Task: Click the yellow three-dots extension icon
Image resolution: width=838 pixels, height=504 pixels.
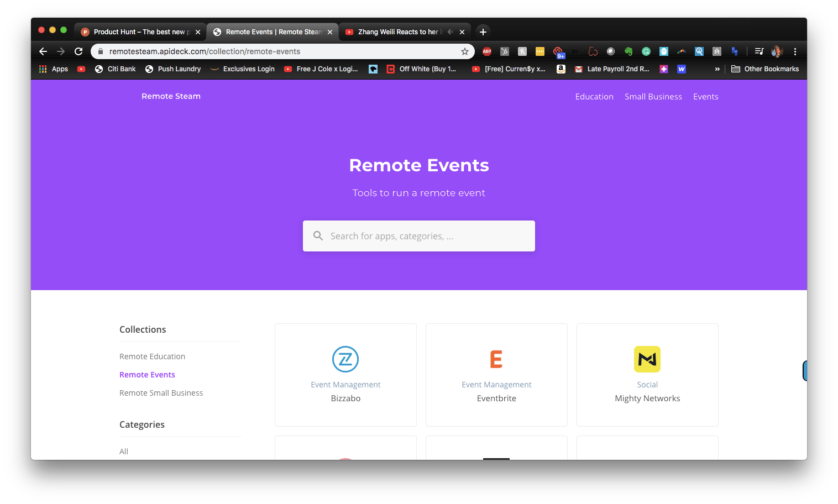Action: click(540, 51)
